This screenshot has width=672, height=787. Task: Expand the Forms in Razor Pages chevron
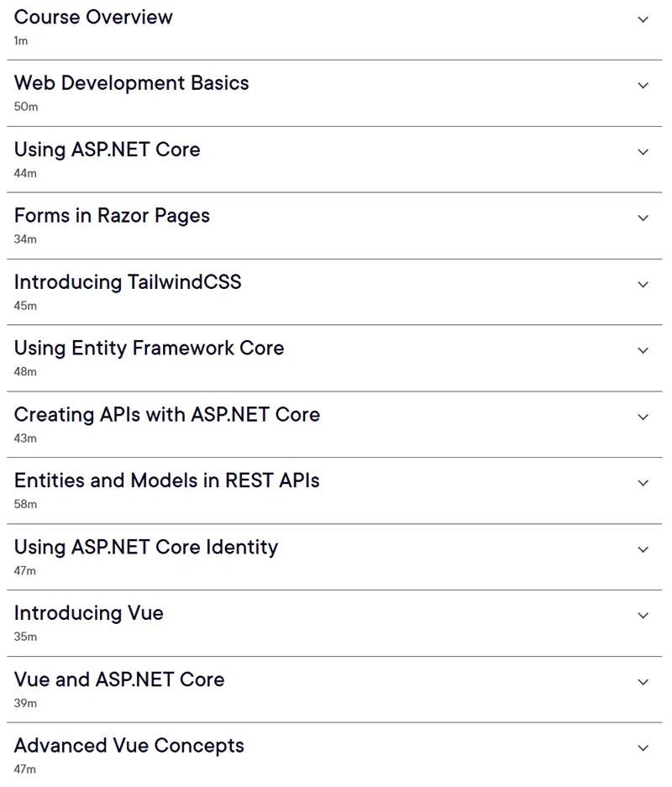643,218
